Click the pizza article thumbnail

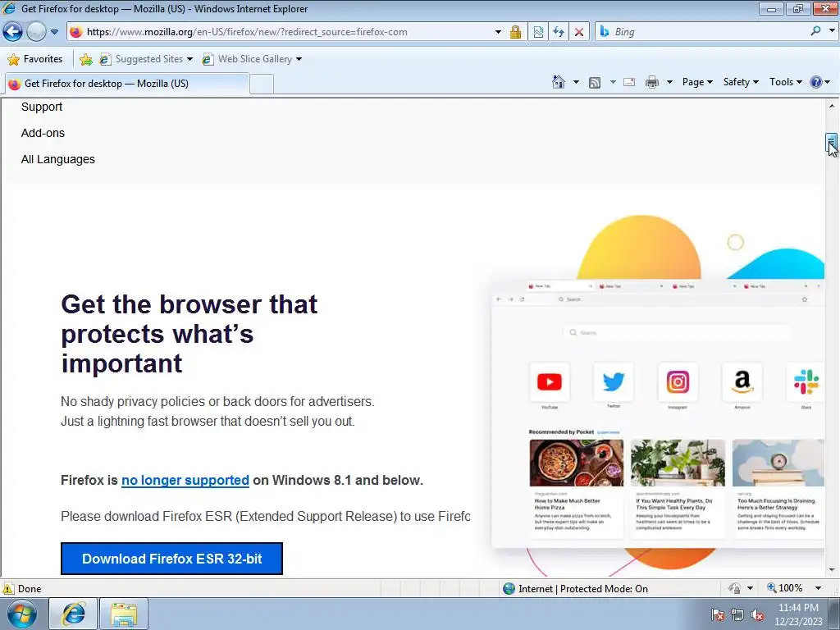coord(577,463)
